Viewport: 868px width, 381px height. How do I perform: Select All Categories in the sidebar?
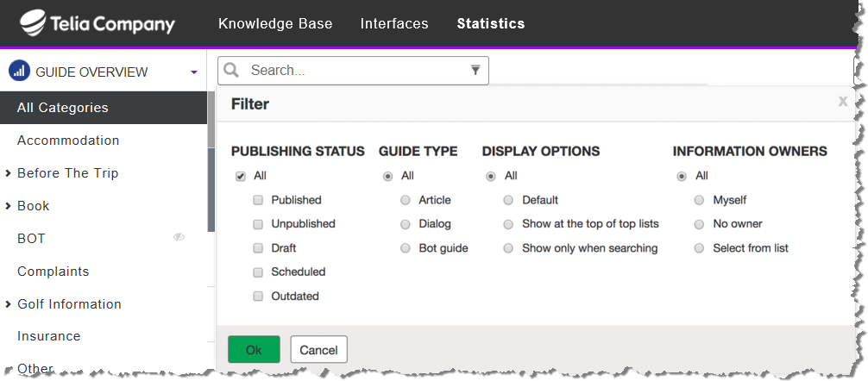coord(104,108)
